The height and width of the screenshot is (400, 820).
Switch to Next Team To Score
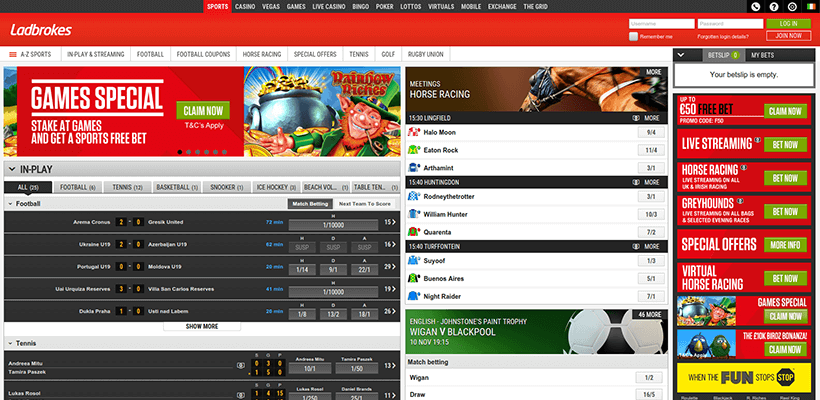pos(364,203)
